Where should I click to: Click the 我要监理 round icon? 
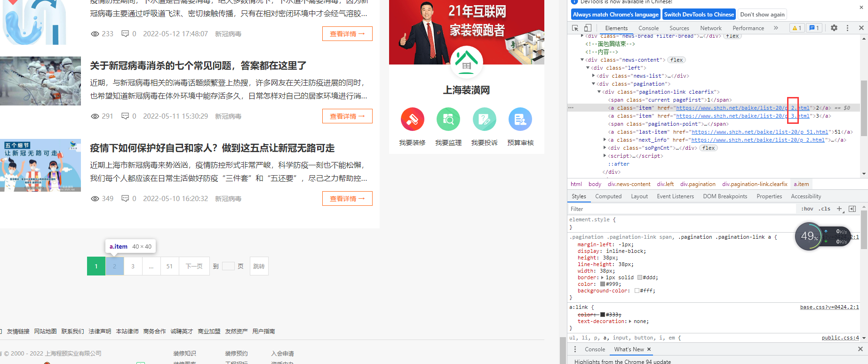coord(448,120)
